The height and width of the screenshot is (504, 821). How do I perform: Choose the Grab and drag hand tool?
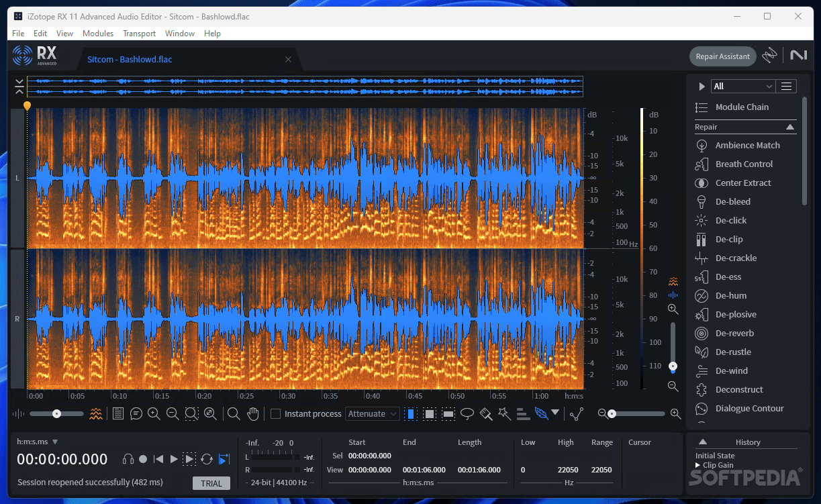[x=253, y=414]
